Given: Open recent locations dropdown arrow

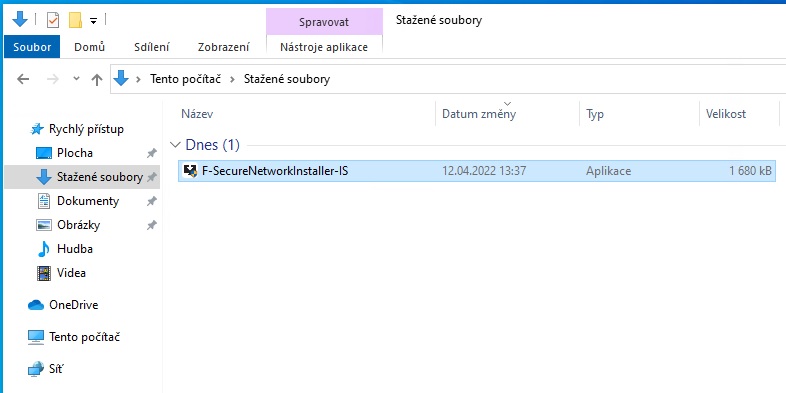Looking at the screenshot, I should (76, 79).
